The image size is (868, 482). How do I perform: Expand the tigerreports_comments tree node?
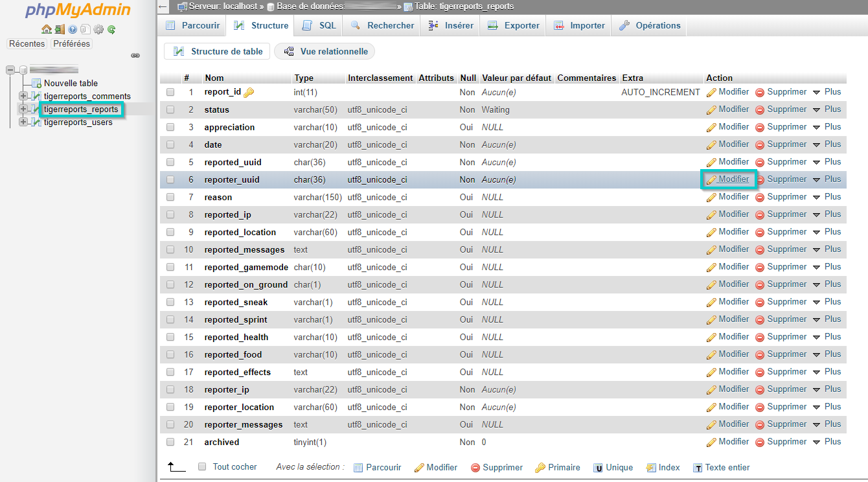(x=23, y=96)
